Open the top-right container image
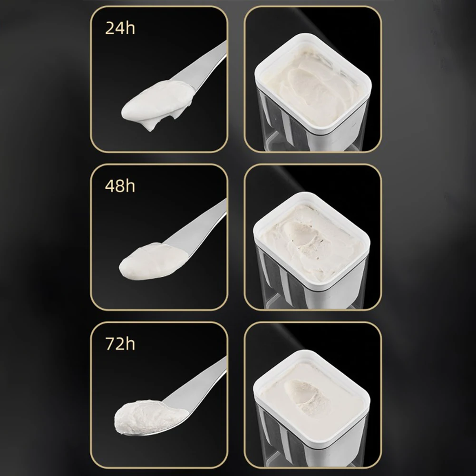The height and width of the screenshot is (476, 476). 313,79
